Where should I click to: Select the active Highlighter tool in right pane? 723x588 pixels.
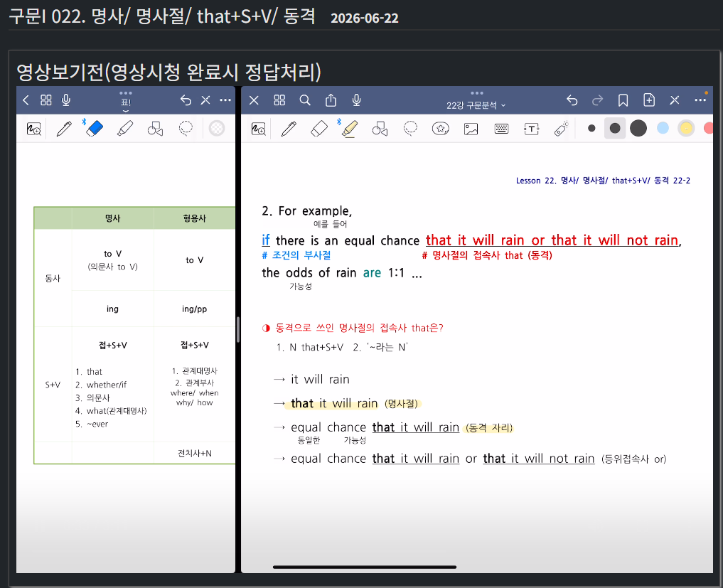(349, 129)
